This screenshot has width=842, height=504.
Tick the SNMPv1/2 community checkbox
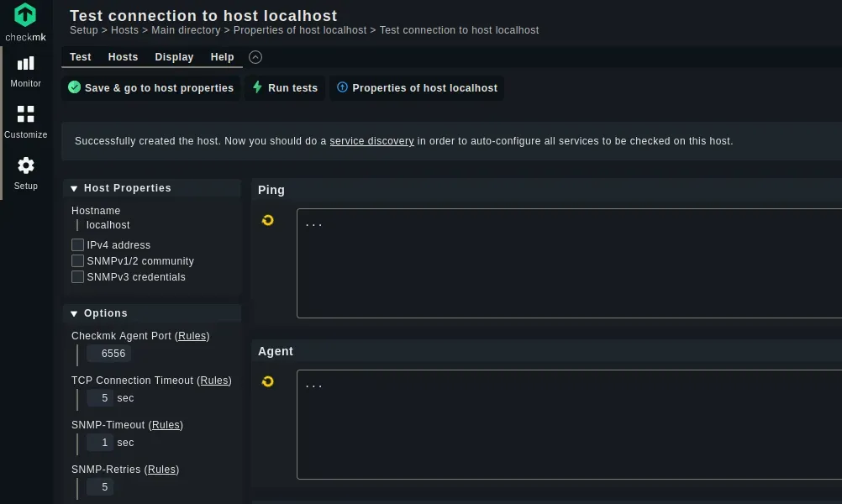pos(78,261)
